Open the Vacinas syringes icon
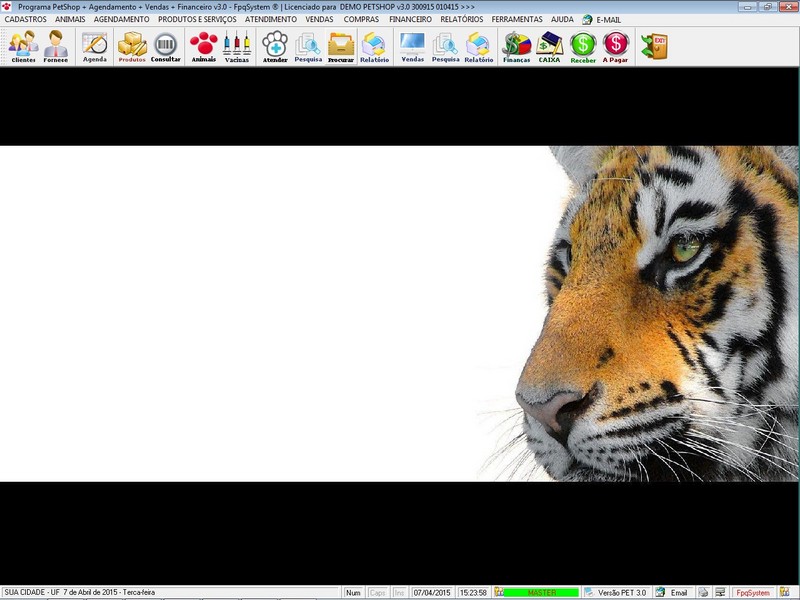The image size is (800, 600). click(x=237, y=46)
